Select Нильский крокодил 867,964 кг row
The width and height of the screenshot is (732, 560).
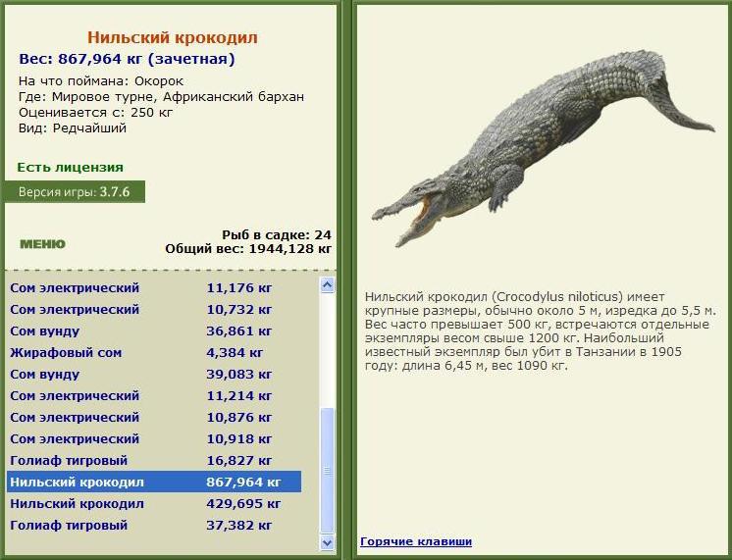(154, 482)
